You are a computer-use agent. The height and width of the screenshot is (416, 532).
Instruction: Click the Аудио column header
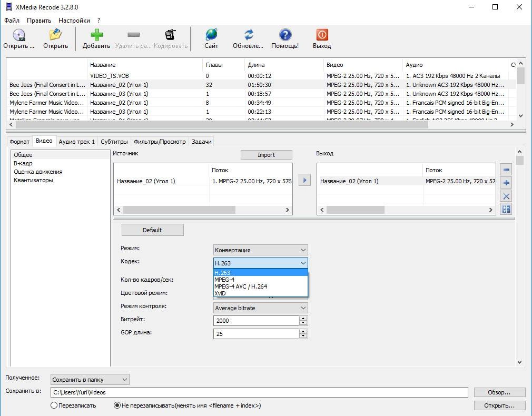pos(455,65)
